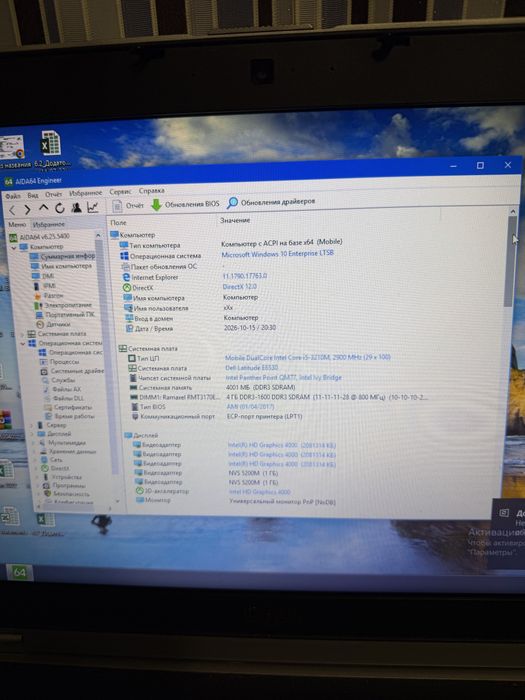Collapse the Компьютер tree node
This screenshot has width=525, height=700.
(x=14, y=247)
